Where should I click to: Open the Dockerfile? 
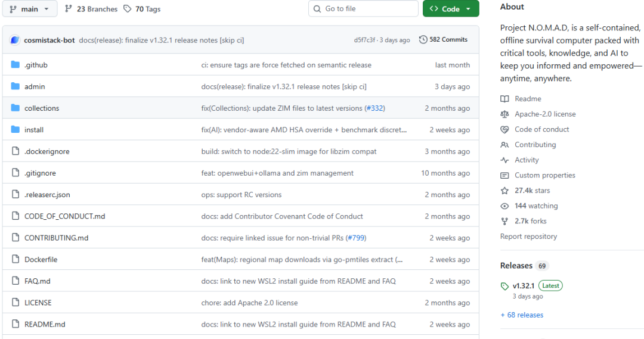[41, 259]
